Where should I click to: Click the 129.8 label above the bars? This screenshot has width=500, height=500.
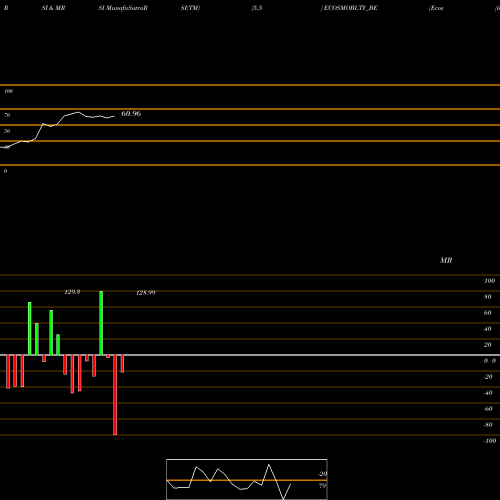click(x=72, y=292)
